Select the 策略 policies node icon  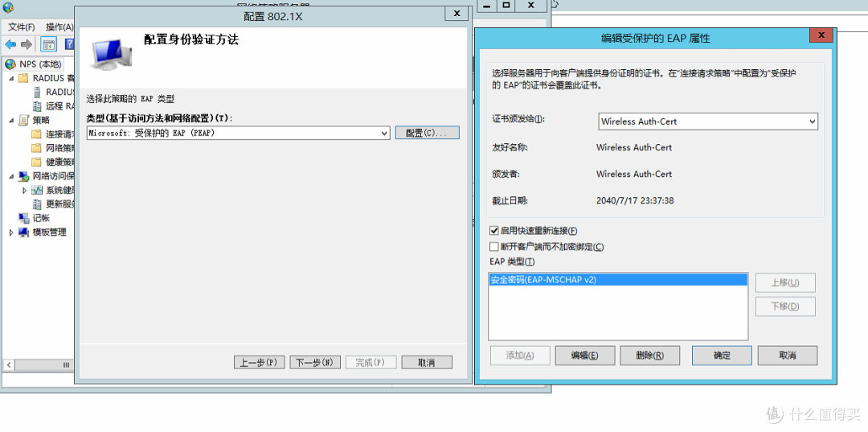tap(23, 120)
